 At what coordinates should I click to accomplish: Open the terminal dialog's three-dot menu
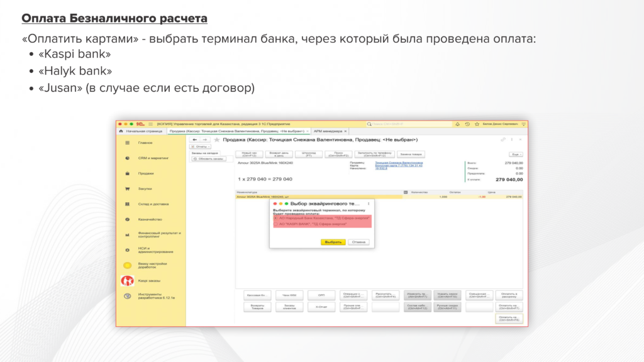click(x=369, y=204)
